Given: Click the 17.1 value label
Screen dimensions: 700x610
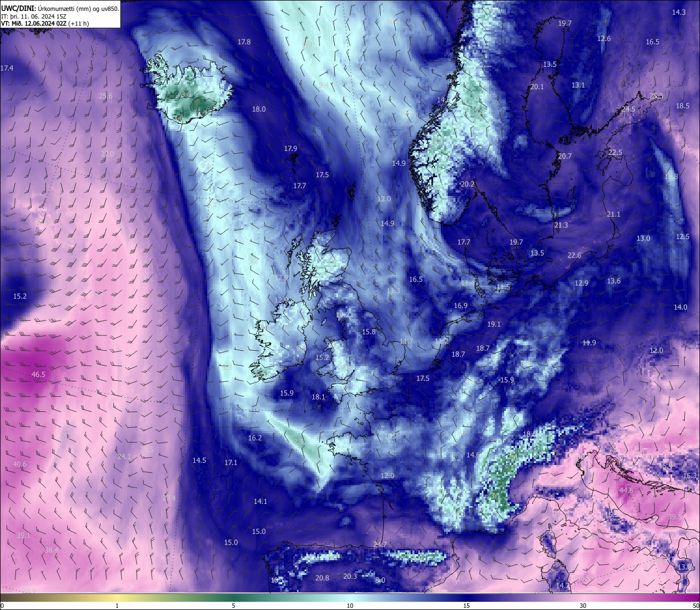Looking at the screenshot, I should [231, 463].
